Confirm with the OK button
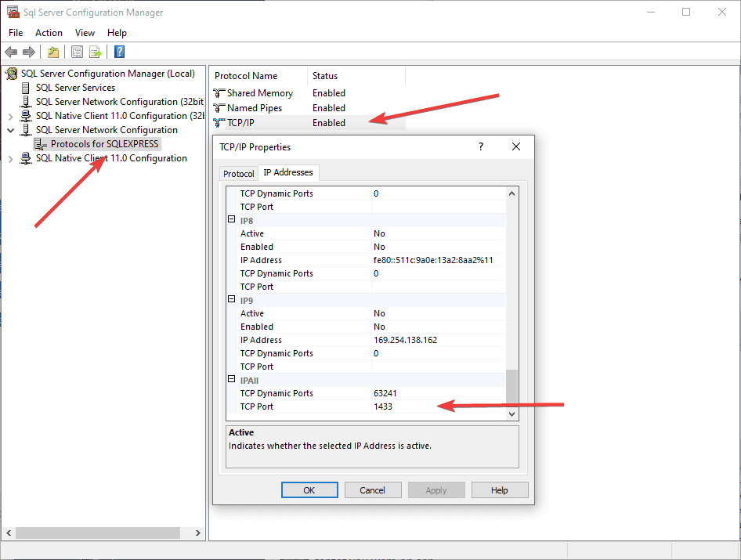The width and height of the screenshot is (741, 560). click(309, 490)
